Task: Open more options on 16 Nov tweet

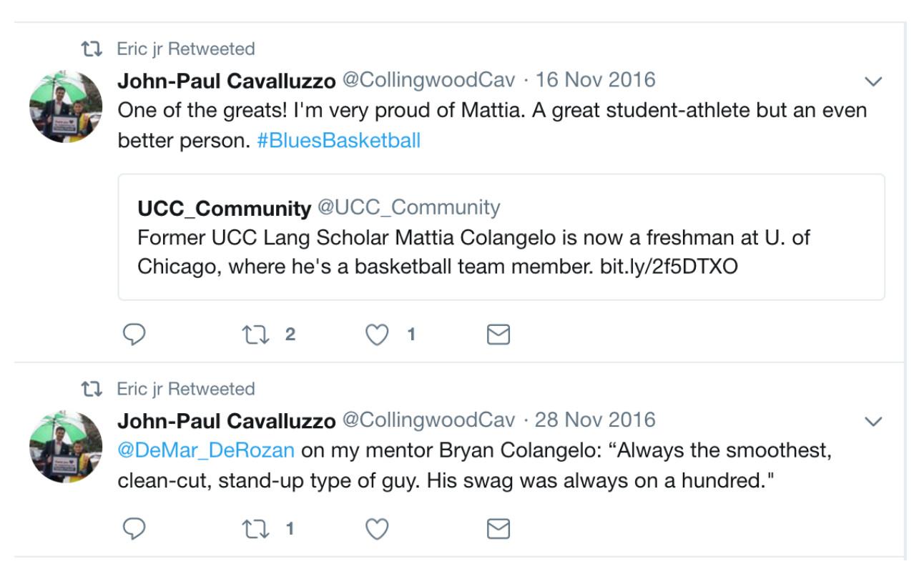Action: (873, 81)
